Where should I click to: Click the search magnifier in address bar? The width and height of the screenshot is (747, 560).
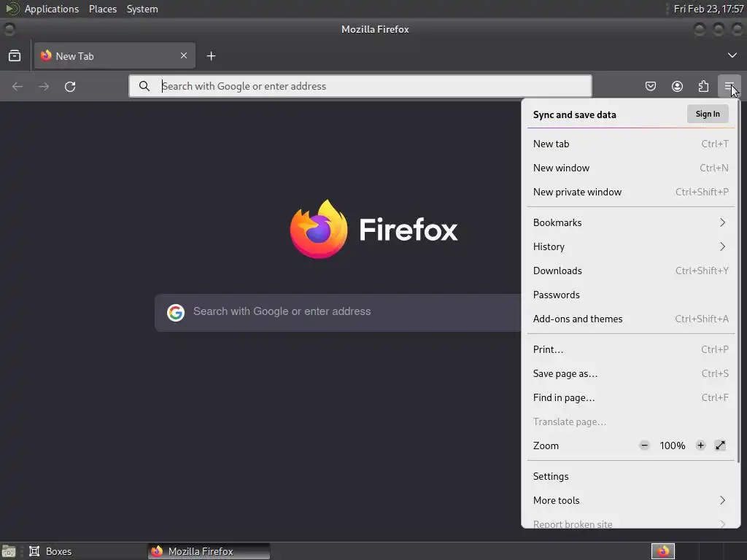pos(144,86)
